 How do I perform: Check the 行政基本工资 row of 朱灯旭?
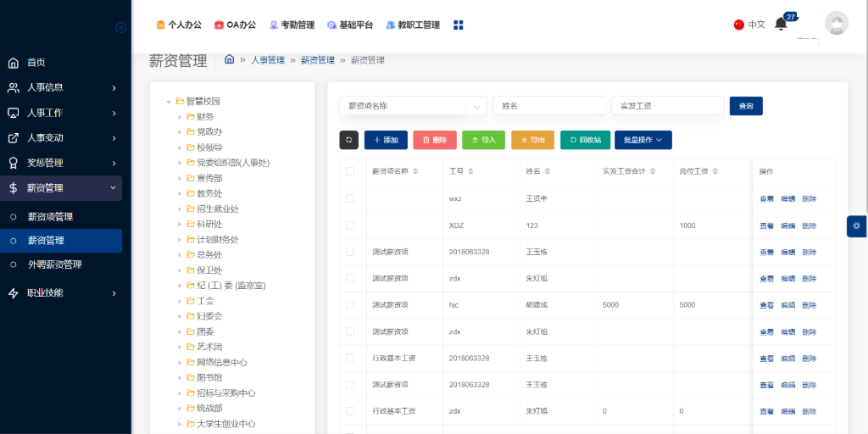(350, 411)
